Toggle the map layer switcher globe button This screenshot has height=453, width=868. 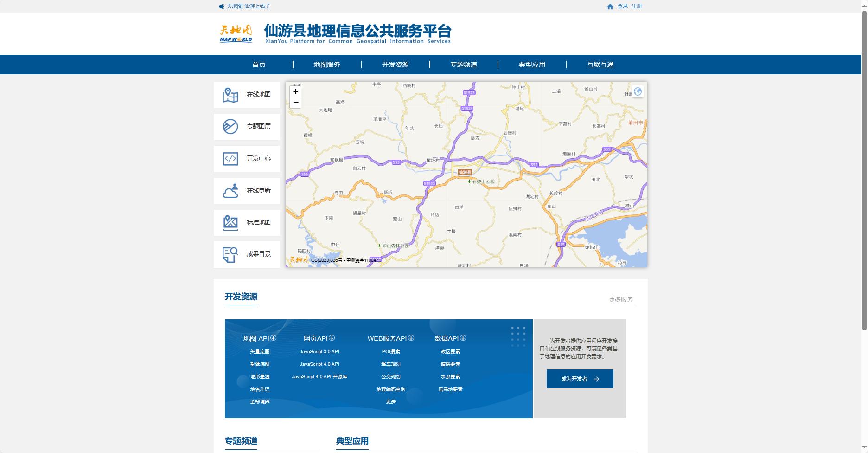tap(638, 91)
